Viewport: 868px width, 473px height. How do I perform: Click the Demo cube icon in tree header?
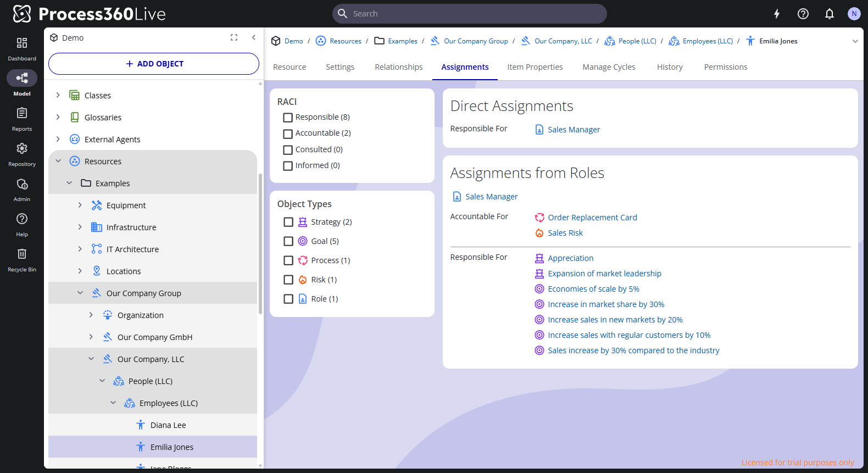[54, 37]
